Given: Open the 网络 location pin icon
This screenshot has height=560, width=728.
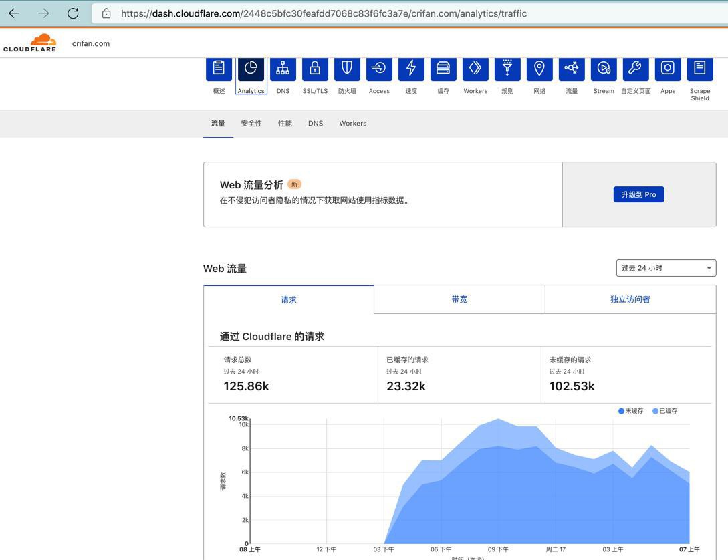Looking at the screenshot, I should pyautogui.click(x=539, y=69).
